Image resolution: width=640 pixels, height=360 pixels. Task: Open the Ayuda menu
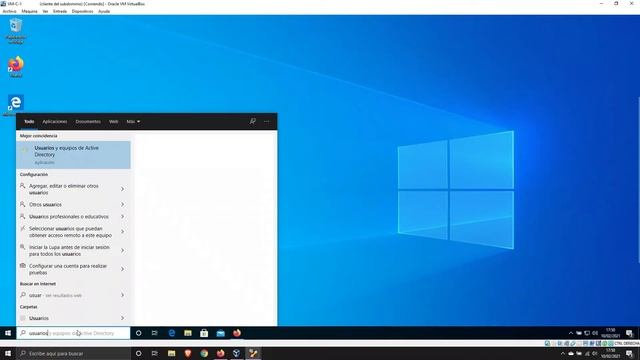104,11
